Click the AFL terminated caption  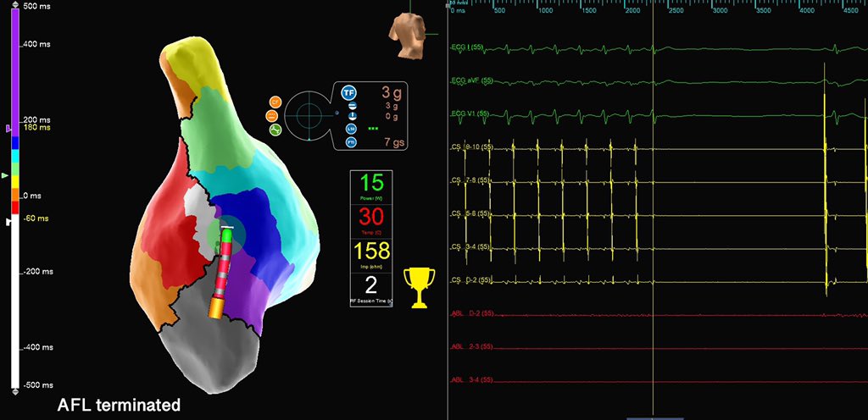click(119, 405)
